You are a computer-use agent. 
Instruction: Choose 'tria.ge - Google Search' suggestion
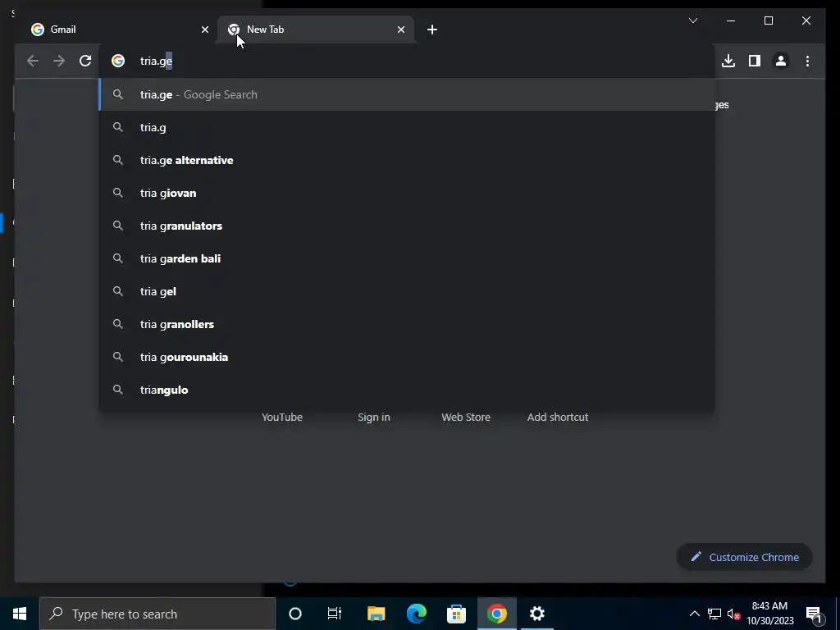(407, 95)
